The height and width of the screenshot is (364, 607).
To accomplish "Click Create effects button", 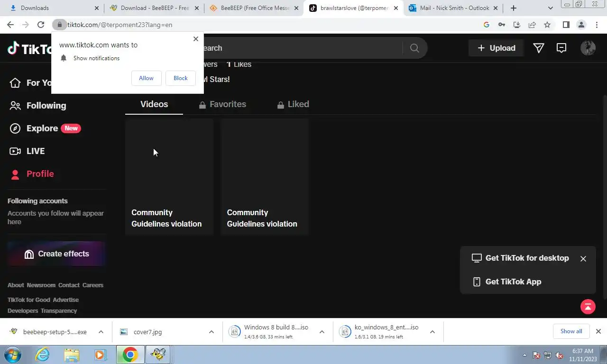I will click(x=56, y=254).
